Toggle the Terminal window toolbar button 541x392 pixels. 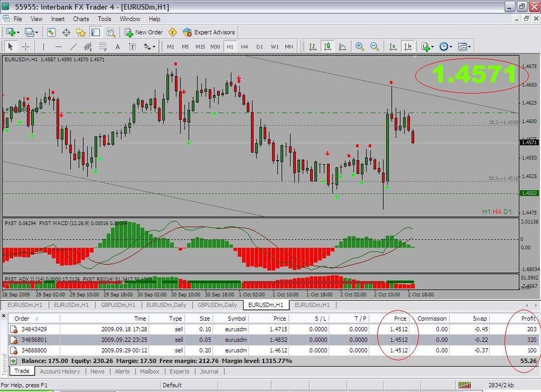96,32
